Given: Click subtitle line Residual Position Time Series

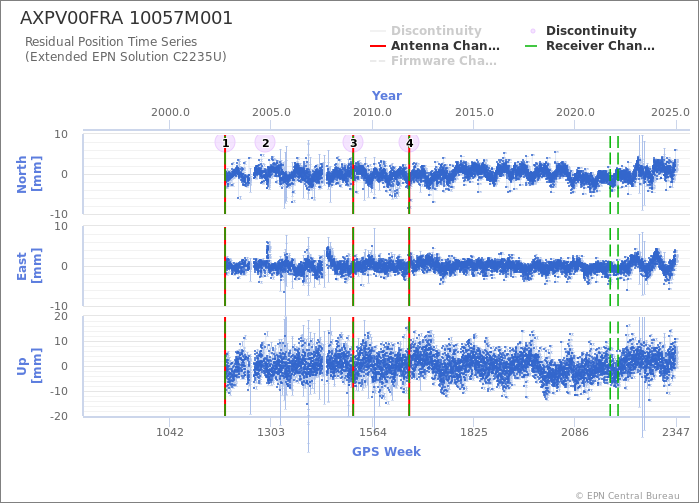Looking at the screenshot, I should point(111,42).
